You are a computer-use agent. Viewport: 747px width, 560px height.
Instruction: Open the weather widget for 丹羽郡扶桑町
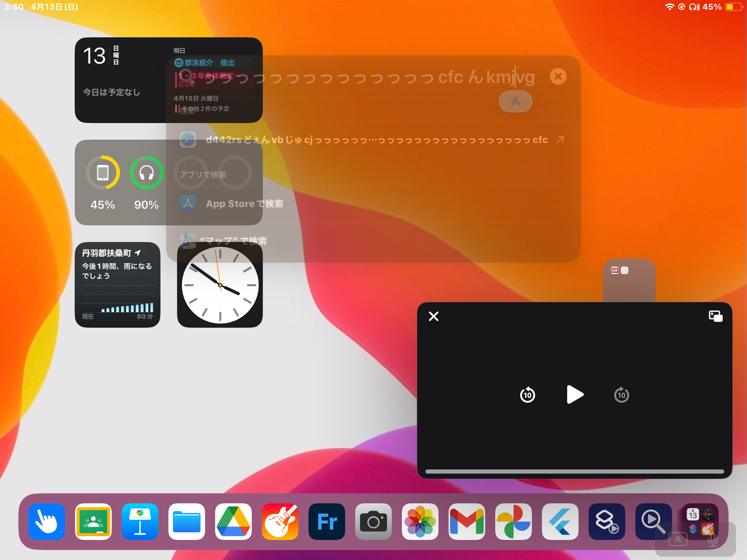click(x=118, y=285)
